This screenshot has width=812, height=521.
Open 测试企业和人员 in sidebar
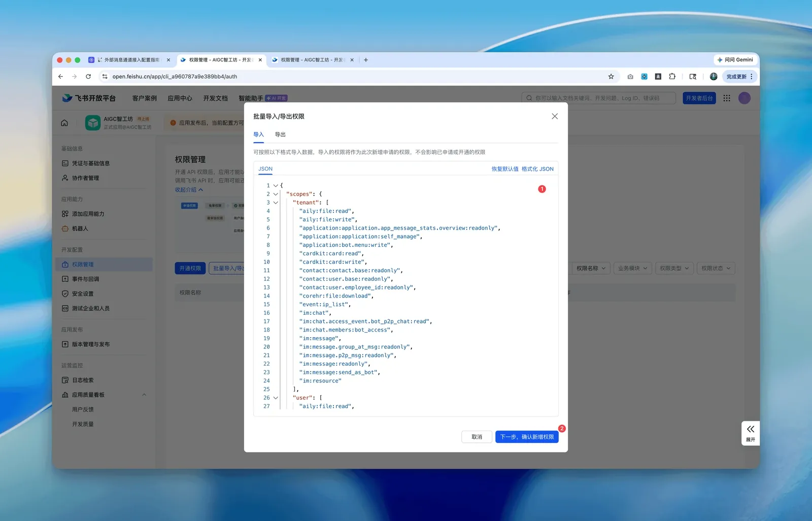click(x=90, y=308)
